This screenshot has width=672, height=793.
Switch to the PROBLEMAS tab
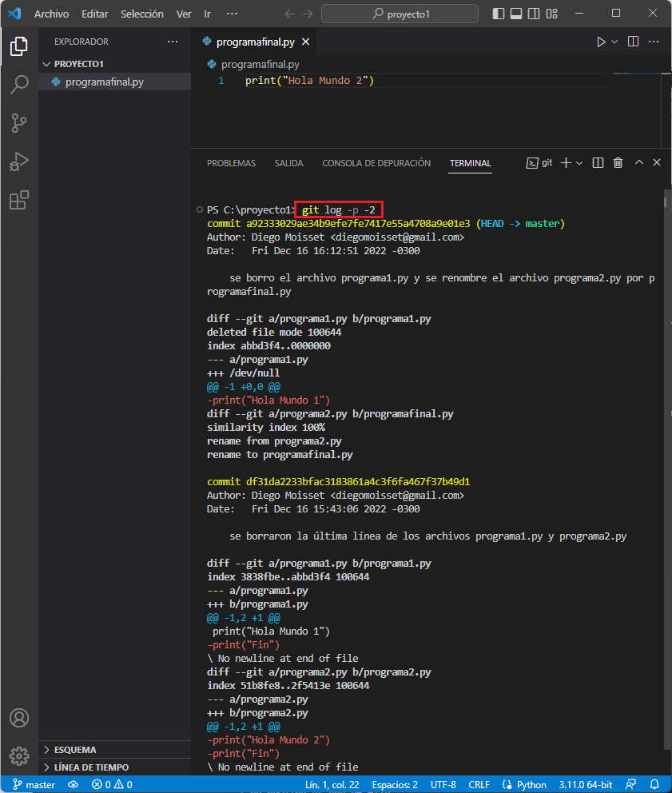point(231,163)
